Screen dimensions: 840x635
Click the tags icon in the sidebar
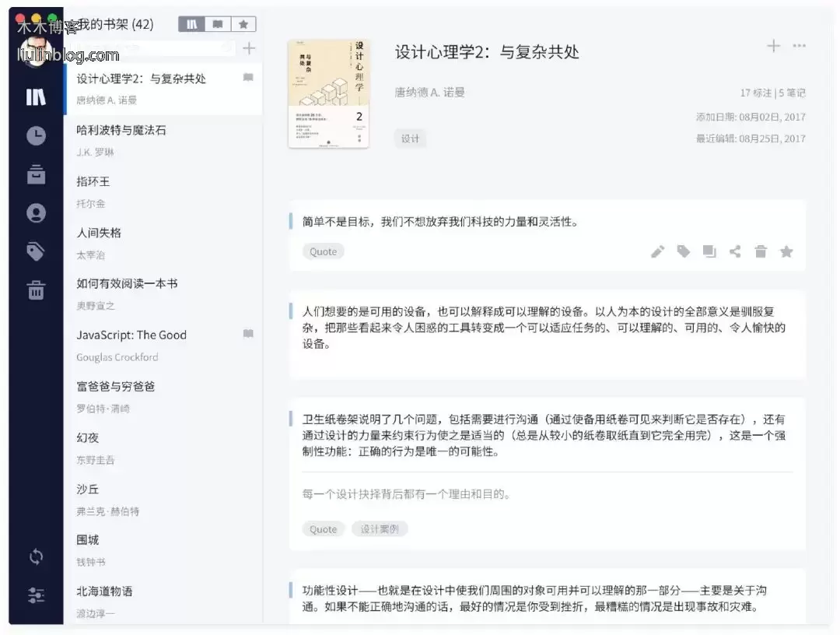click(x=36, y=251)
